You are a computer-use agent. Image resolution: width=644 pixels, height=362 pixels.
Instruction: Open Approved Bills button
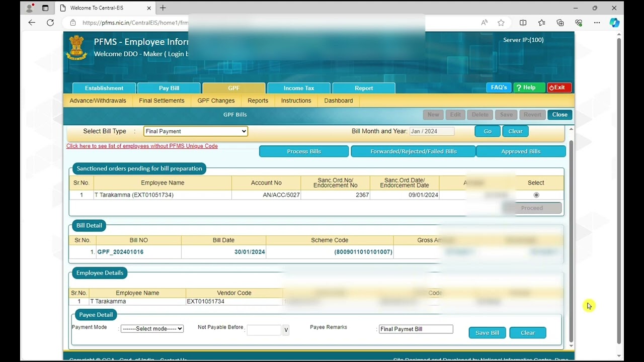pos(521,151)
